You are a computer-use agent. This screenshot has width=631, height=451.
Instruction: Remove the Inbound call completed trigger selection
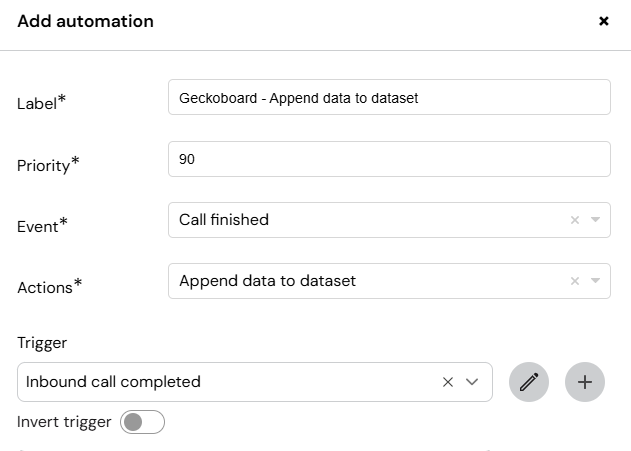(x=448, y=382)
